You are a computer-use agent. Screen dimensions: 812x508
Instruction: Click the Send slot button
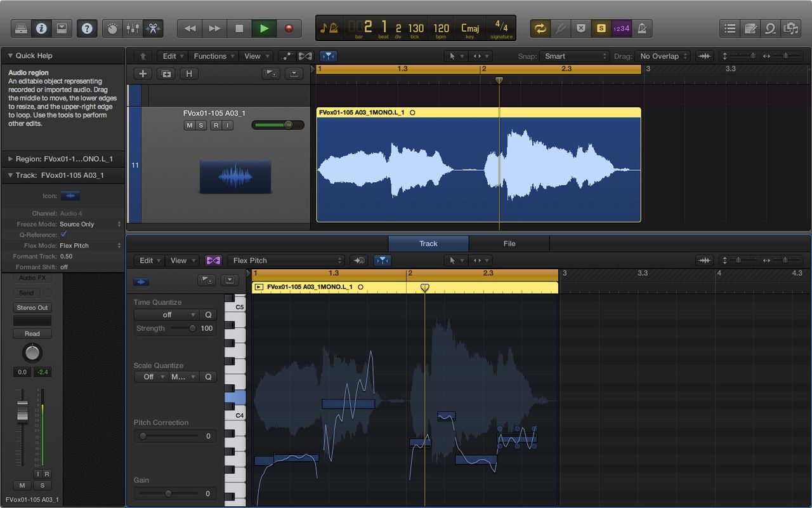coord(27,293)
